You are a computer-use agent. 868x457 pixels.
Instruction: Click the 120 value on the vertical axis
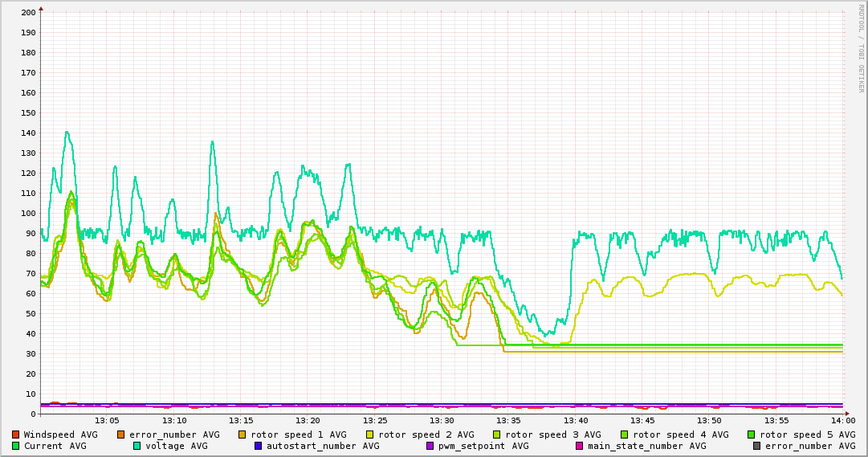(x=28, y=173)
